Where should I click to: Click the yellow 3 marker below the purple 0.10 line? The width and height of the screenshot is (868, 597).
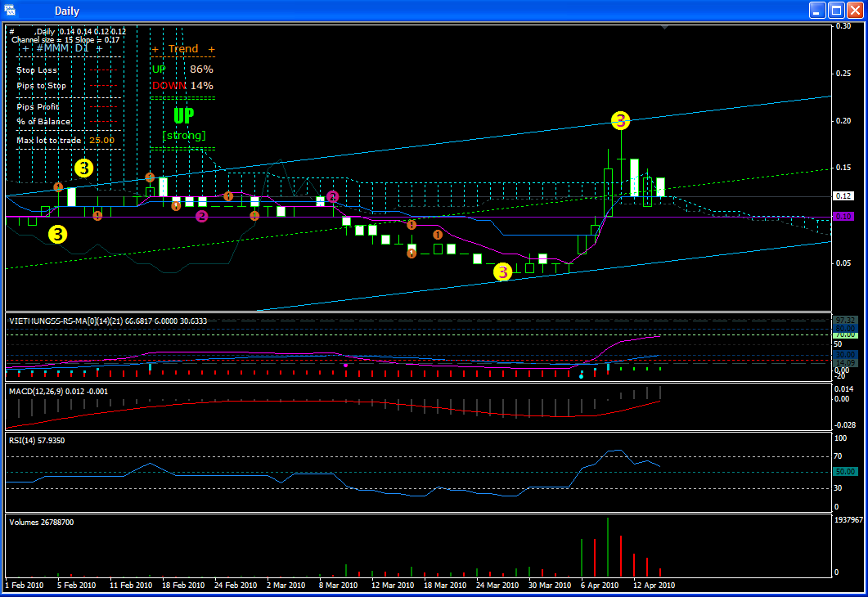57,235
